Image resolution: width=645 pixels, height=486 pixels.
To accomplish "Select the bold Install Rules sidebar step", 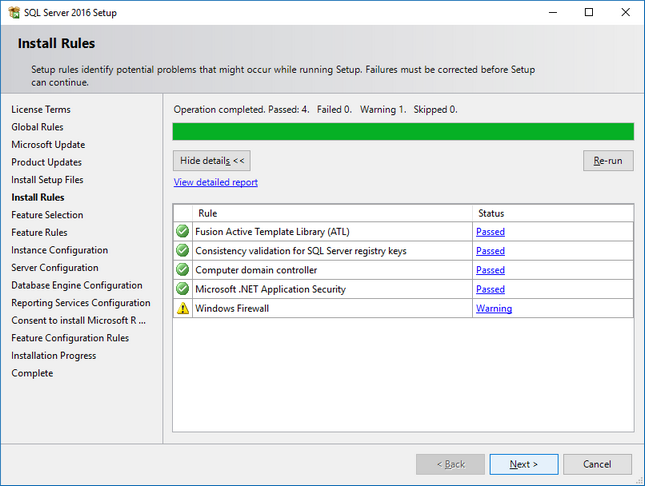I will pyautogui.click(x=38, y=198).
